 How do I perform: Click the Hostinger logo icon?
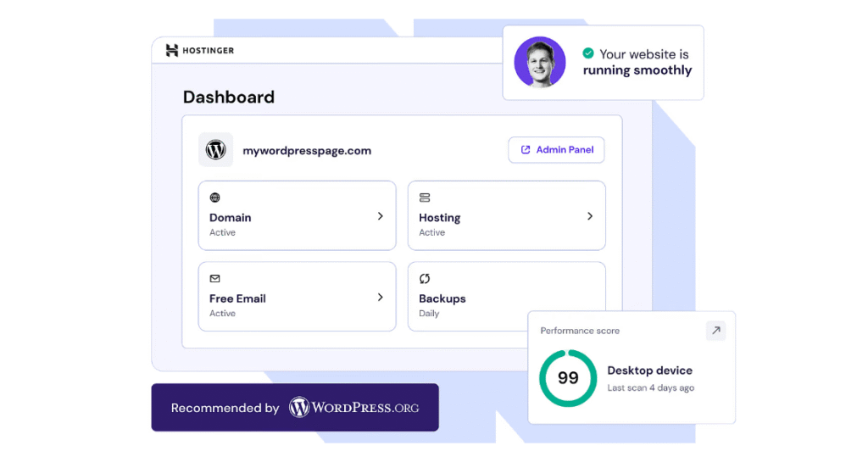click(171, 50)
